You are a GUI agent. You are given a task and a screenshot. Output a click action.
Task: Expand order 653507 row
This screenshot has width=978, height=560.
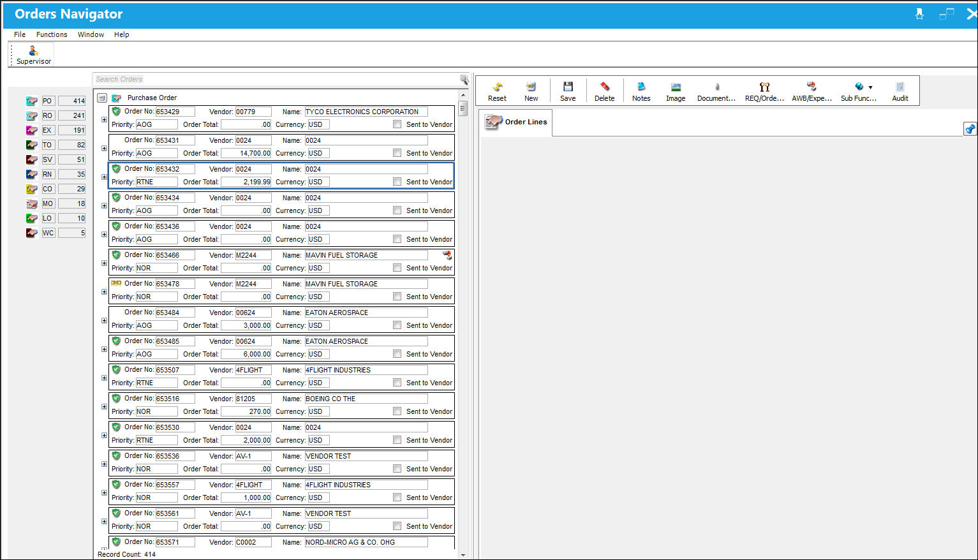pyautogui.click(x=104, y=378)
